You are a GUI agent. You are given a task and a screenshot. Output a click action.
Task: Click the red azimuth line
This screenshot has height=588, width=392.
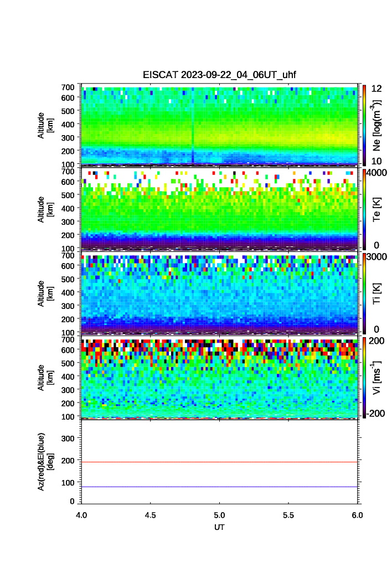219,462
